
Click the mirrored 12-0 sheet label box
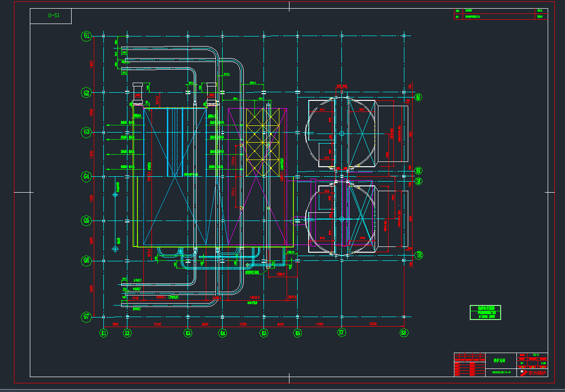[51, 16]
